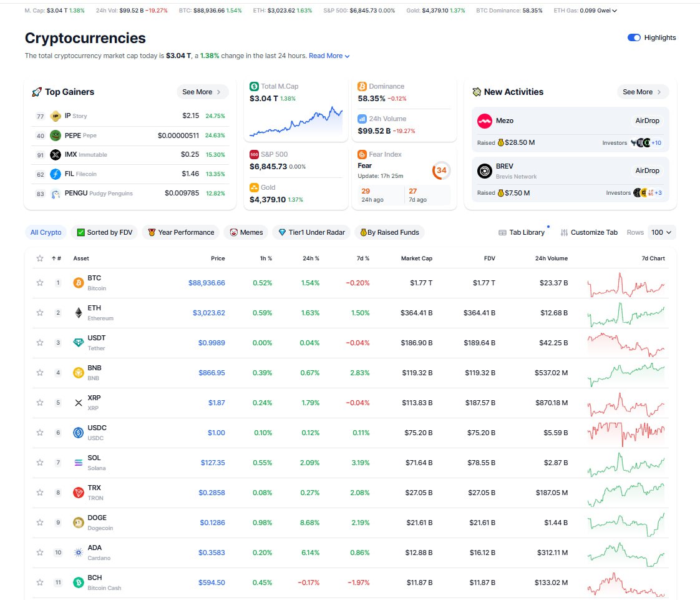700x600 pixels.
Task: Click the Tether USDT logo icon
Action: coord(78,343)
